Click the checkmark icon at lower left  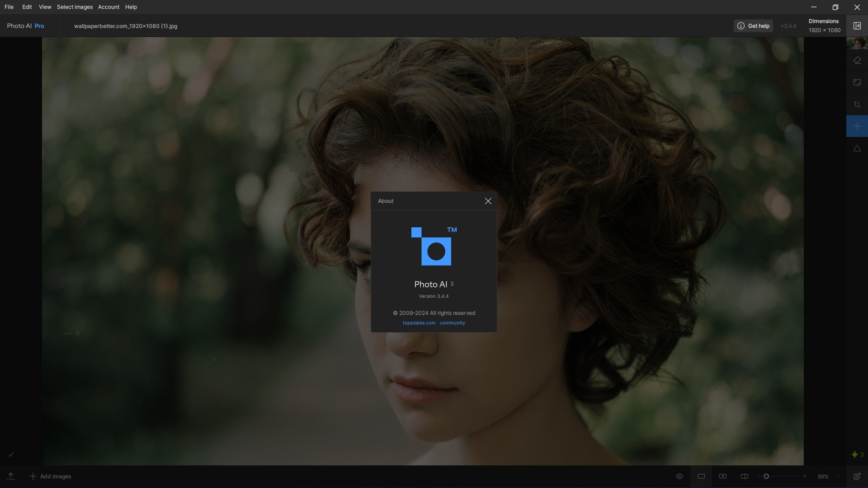pos(11,455)
